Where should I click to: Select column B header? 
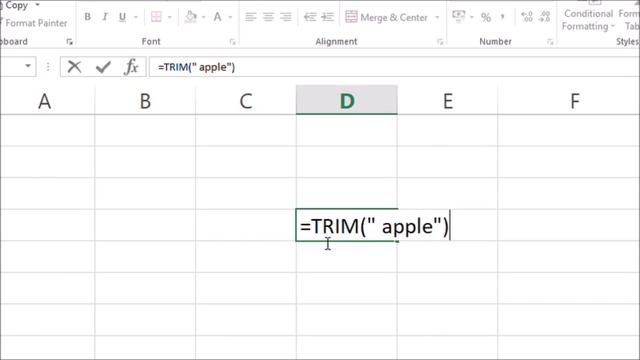(x=145, y=101)
